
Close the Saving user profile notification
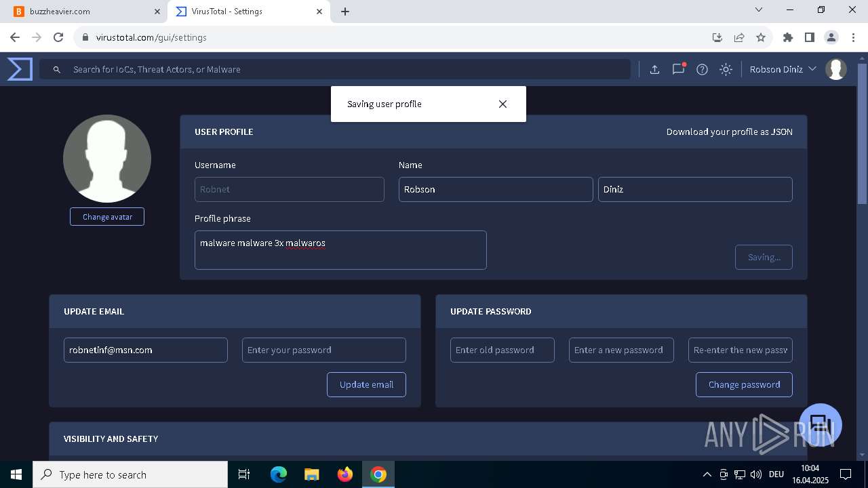502,104
